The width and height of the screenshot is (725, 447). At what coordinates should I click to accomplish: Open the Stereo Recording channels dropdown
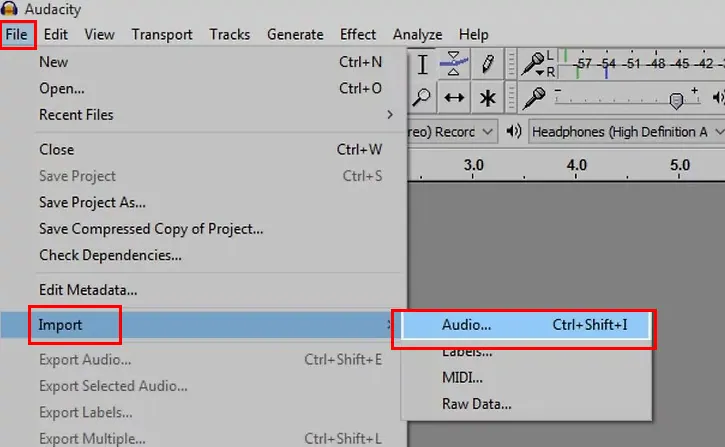tap(452, 132)
